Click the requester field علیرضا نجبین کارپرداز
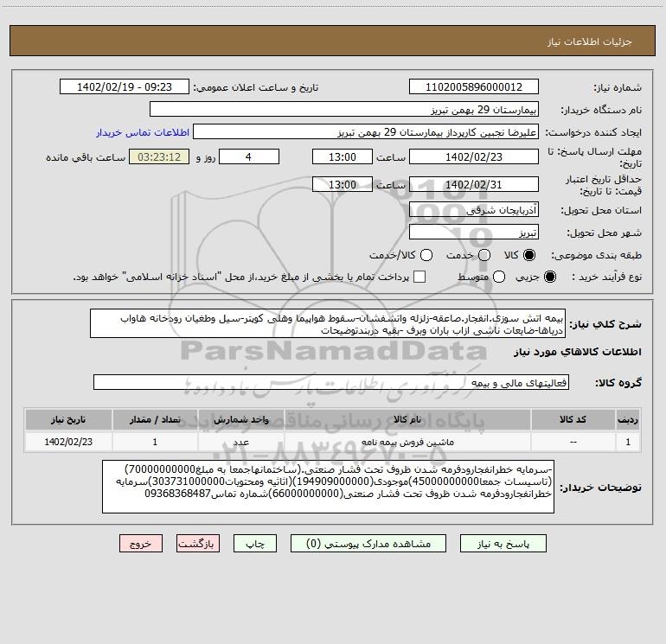666x644 pixels. (366, 131)
